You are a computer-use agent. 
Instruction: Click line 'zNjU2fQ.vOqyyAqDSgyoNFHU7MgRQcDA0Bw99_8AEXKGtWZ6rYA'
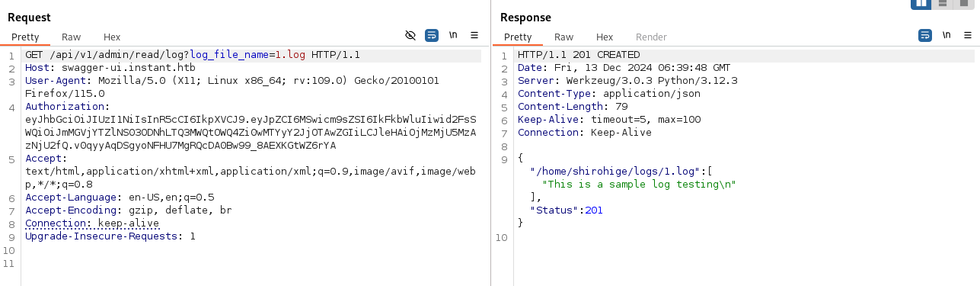point(180,145)
